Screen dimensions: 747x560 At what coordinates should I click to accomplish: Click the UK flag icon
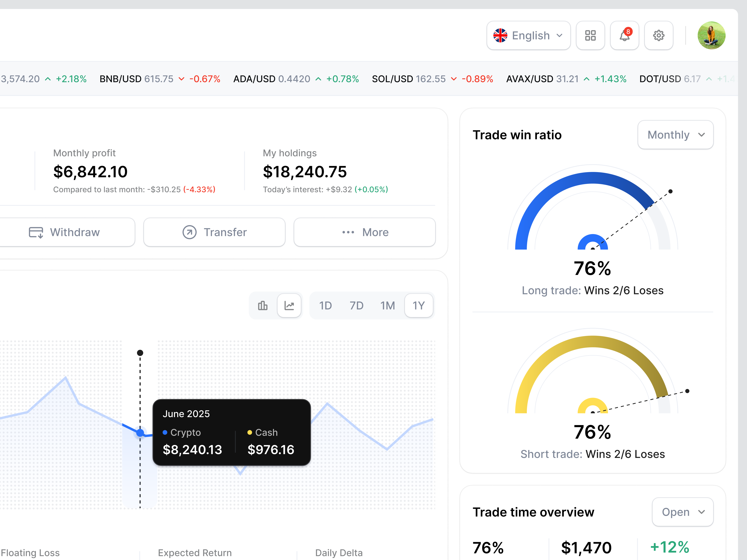(x=500, y=35)
